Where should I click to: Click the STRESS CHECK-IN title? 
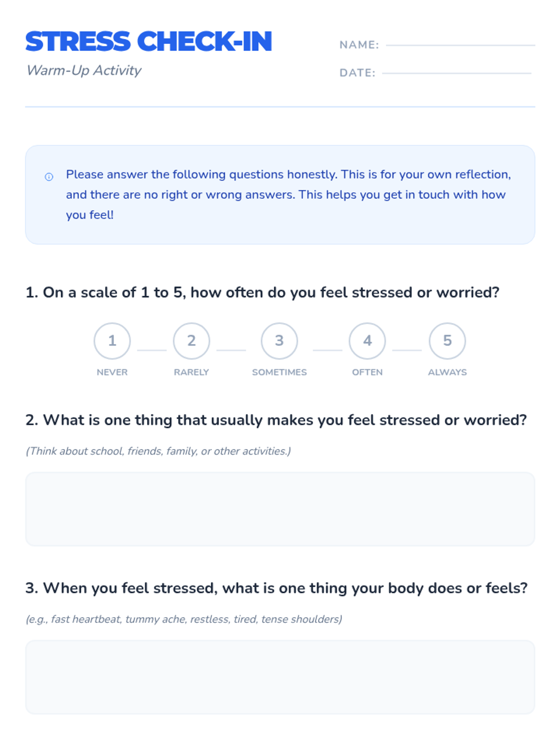pos(149,42)
